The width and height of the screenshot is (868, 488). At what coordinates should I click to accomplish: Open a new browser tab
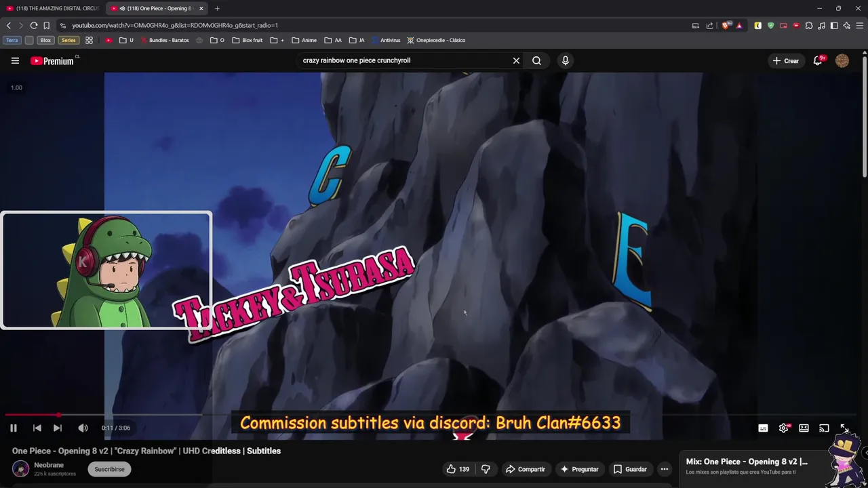tap(217, 8)
